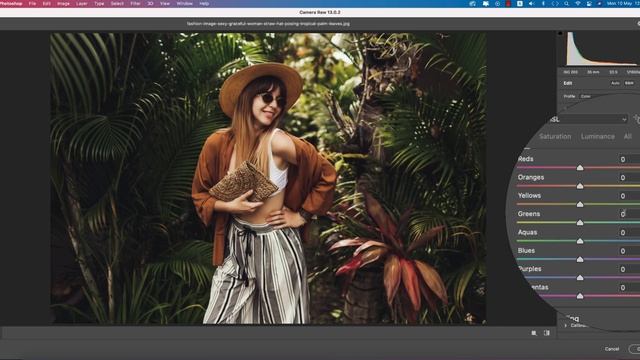The image size is (640, 360).
Task: Click the 'Reds' label
Action: click(x=525, y=159)
